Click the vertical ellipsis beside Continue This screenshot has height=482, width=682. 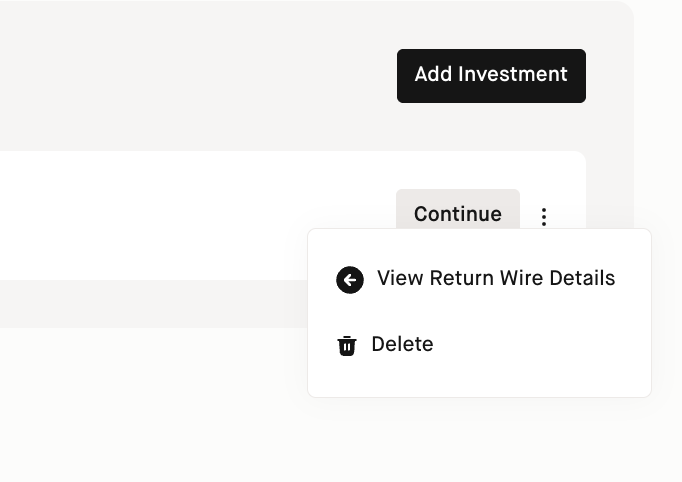[544, 216]
